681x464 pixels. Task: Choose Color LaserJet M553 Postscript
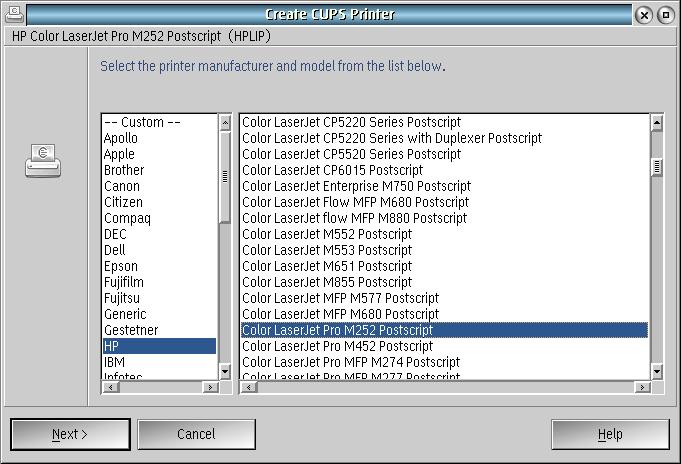(444, 250)
